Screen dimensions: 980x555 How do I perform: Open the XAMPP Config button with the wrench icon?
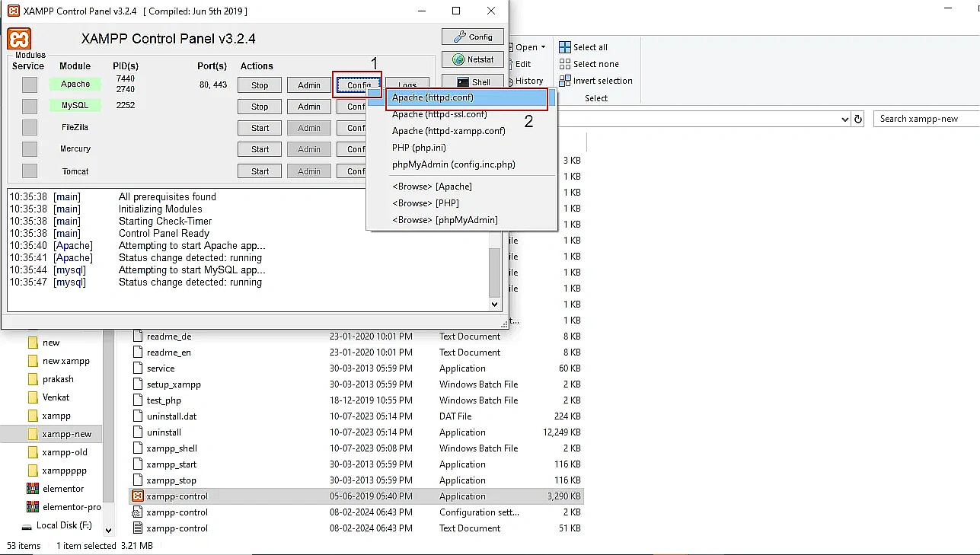[472, 37]
